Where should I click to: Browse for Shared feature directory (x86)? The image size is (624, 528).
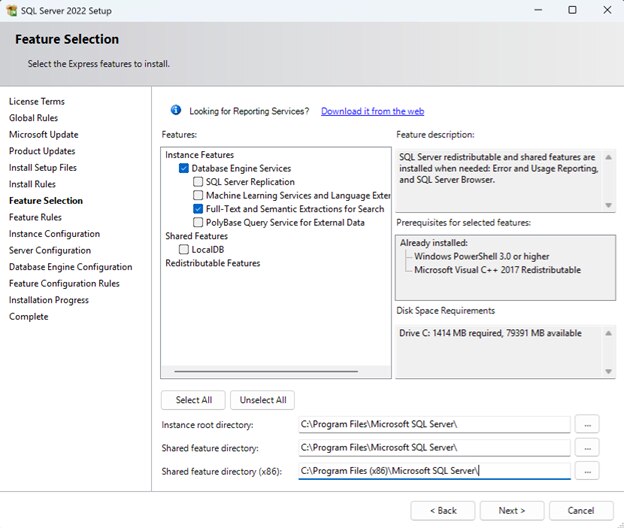[587, 471]
